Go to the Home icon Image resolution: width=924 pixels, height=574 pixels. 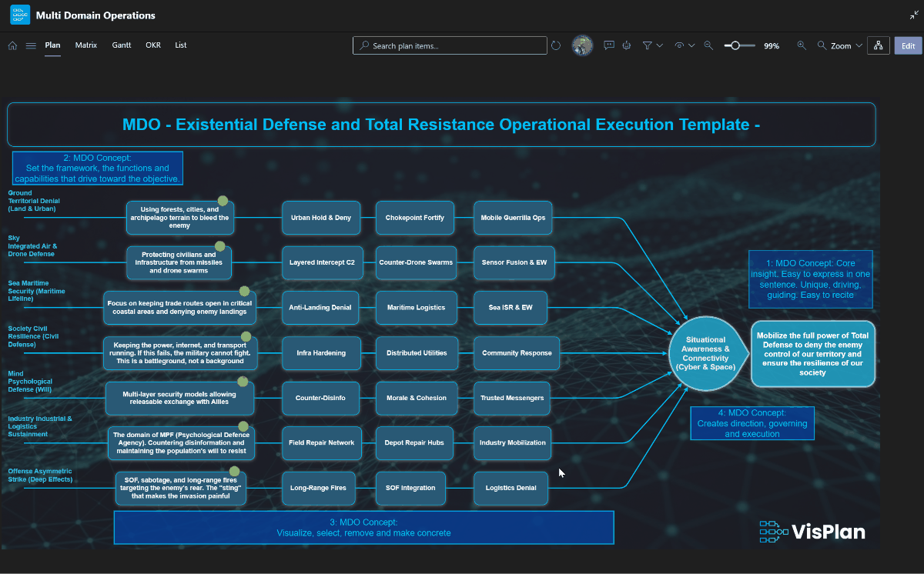12,45
